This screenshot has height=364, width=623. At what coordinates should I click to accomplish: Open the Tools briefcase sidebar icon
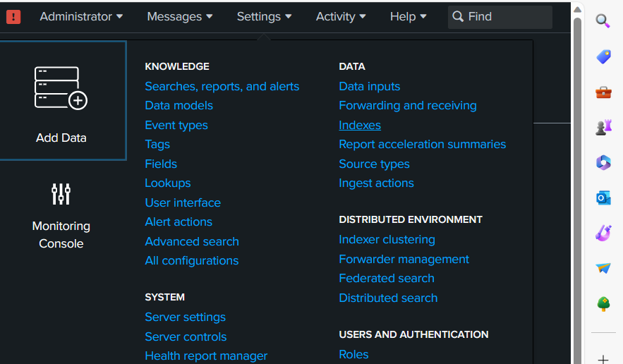(x=603, y=92)
